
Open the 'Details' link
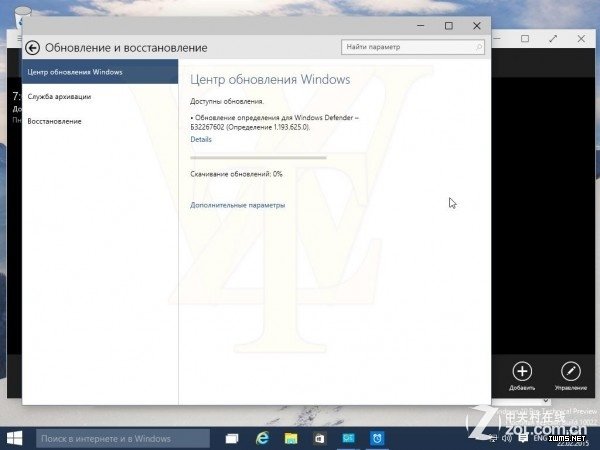(x=201, y=139)
